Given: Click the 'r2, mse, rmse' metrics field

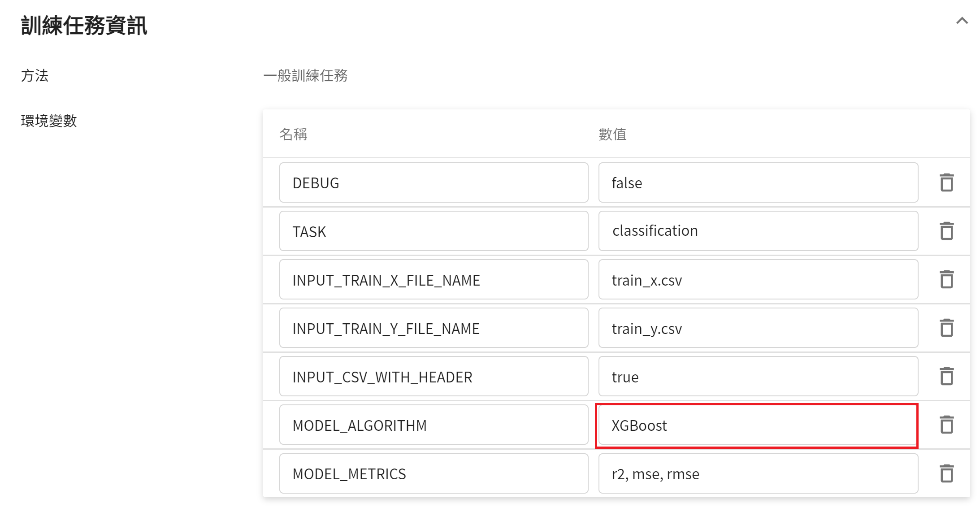Looking at the screenshot, I should coord(758,473).
